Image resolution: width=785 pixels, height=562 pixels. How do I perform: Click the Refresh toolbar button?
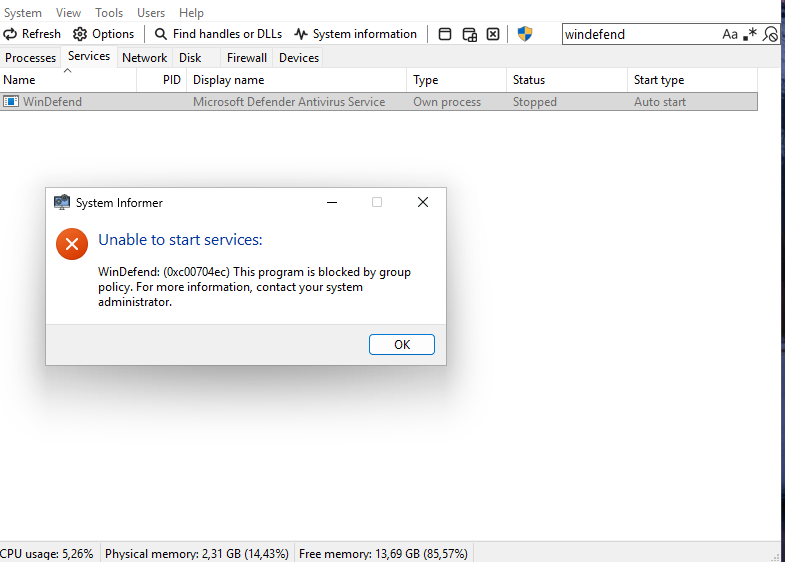pyautogui.click(x=32, y=34)
